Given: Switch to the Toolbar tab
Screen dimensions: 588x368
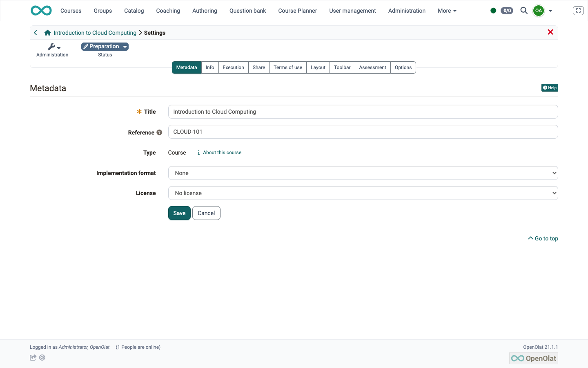Looking at the screenshot, I should [342, 67].
